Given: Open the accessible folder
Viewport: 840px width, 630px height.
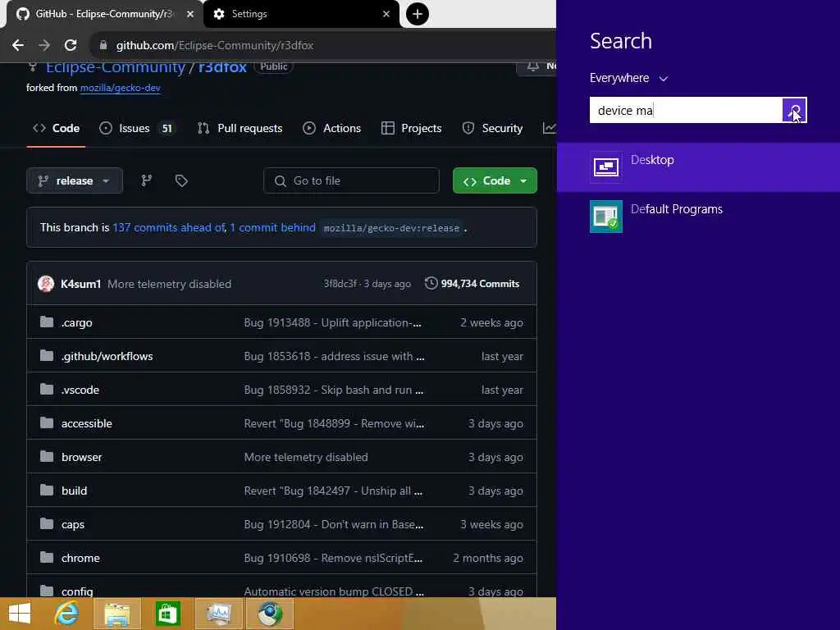Looking at the screenshot, I should pos(87,423).
